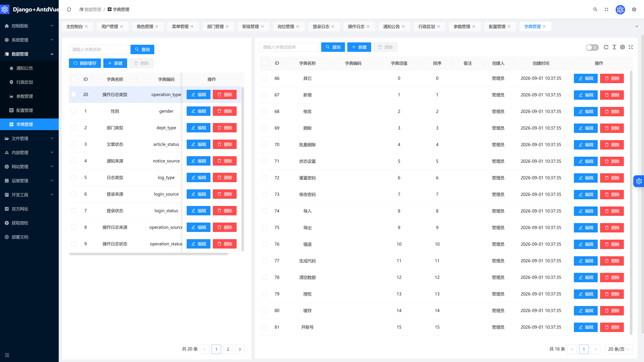Expand the 系统管理 sidebar menu
Screen dimensions: 644x362
(x=29, y=40)
